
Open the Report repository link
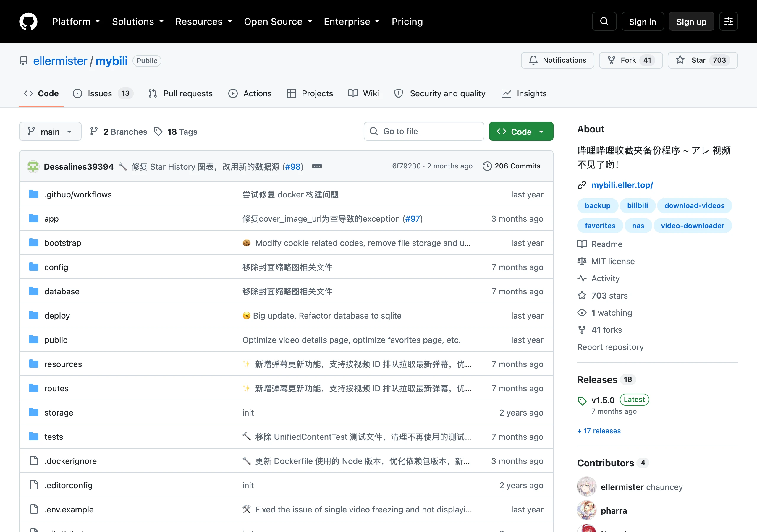point(610,347)
